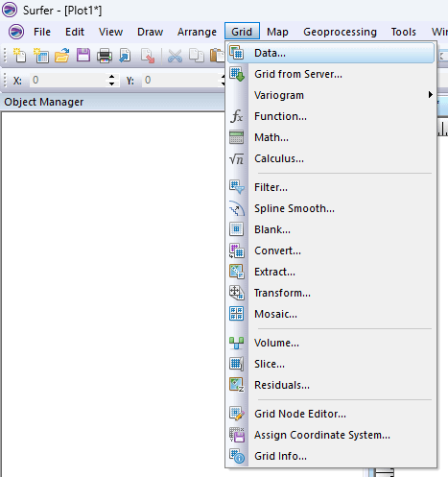The image size is (448, 477).
Task: Open the Draw menu
Action: coord(150,32)
